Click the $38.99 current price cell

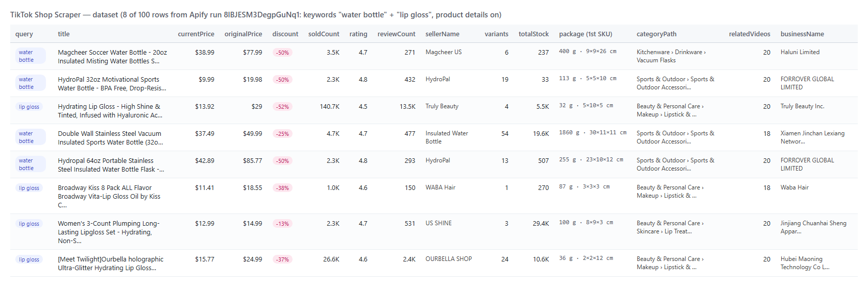pyautogui.click(x=205, y=53)
